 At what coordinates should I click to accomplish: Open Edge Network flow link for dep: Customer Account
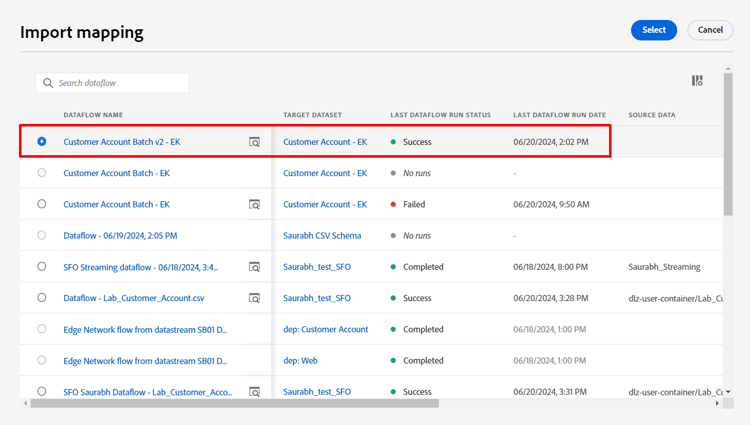click(145, 330)
